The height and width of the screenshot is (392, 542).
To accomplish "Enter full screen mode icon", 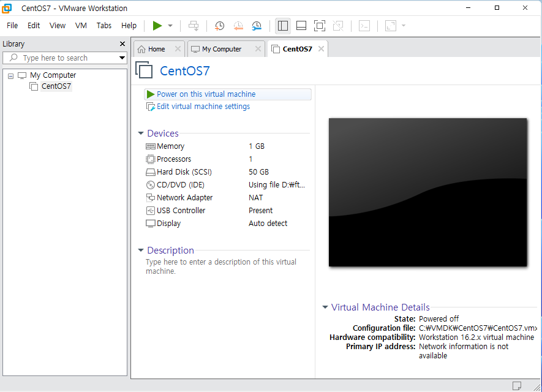I will 320,26.
